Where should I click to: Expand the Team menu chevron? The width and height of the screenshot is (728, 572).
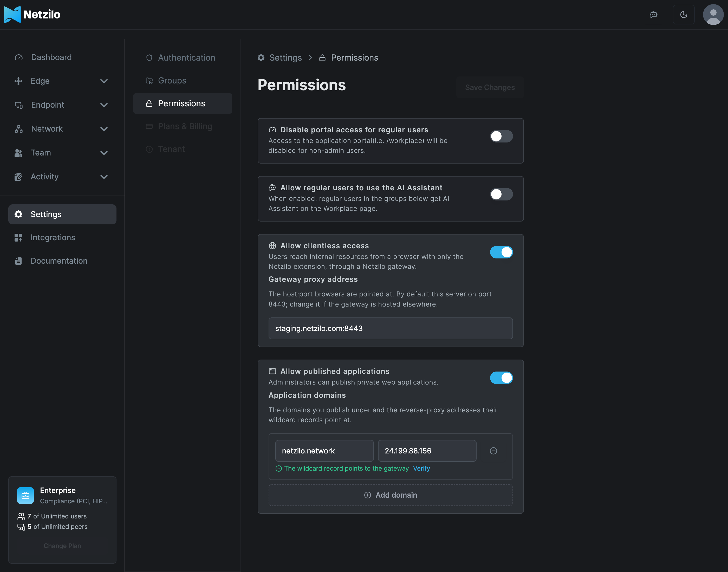click(x=104, y=153)
